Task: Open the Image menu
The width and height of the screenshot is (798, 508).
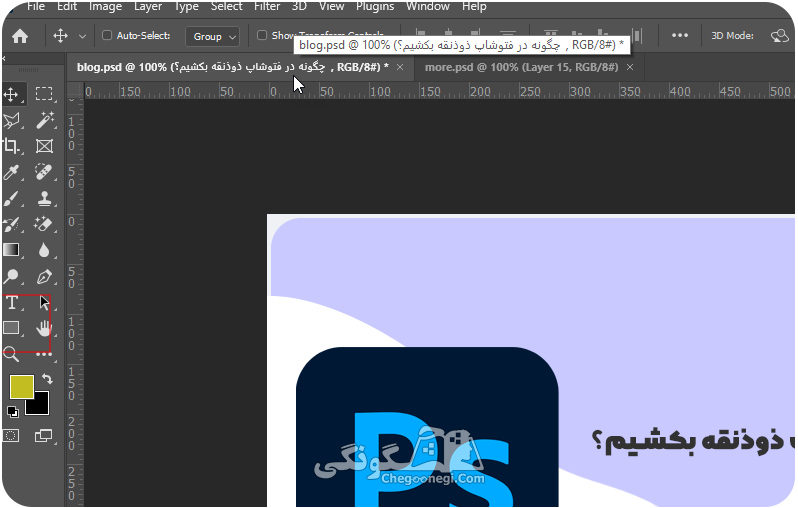Action: tap(105, 7)
